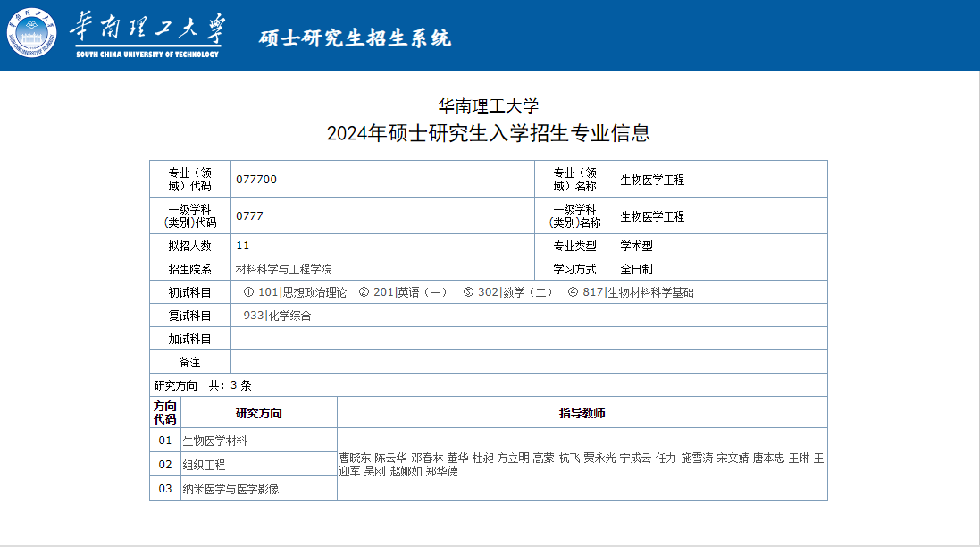This screenshot has height=547, width=980.
Task: Click exam subject 302|数学（二）
Action: (507, 292)
